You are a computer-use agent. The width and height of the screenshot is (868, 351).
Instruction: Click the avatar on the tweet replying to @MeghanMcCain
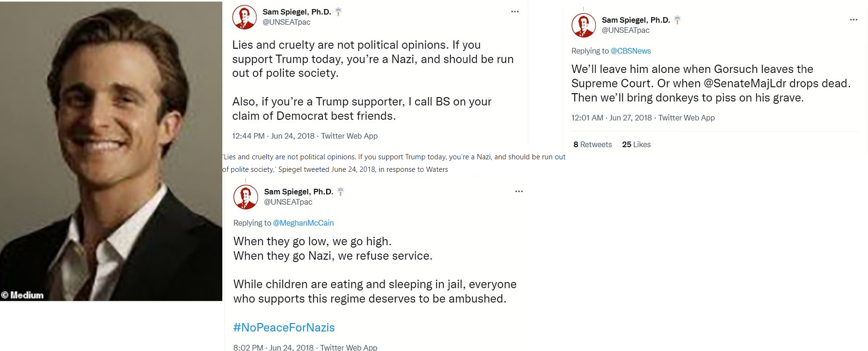coord(246,197)
